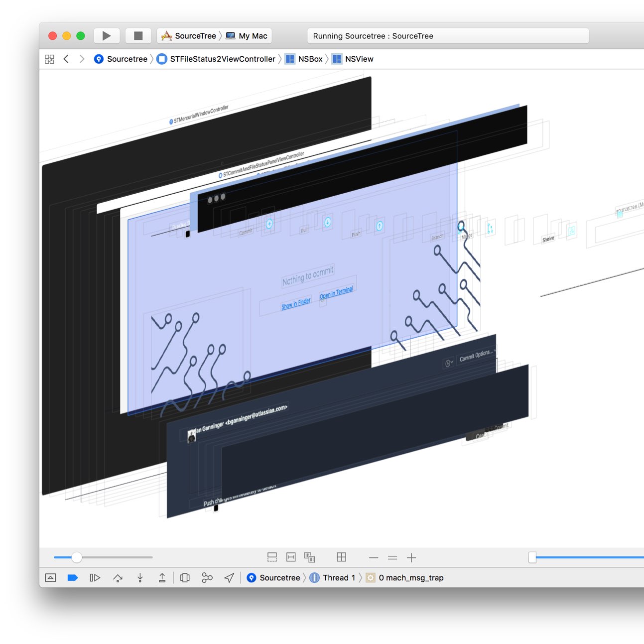Click the Running Sourcetree activity status field
The height and width of the screenshot is (644, 644).
click(448, 36)
